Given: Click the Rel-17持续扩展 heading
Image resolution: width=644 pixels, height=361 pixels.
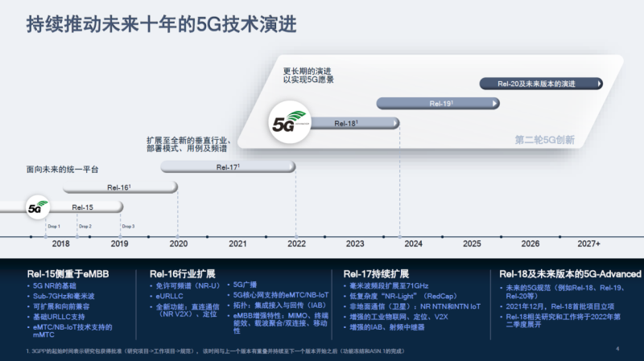Looking at the screenshot, I should coord(377,274).
